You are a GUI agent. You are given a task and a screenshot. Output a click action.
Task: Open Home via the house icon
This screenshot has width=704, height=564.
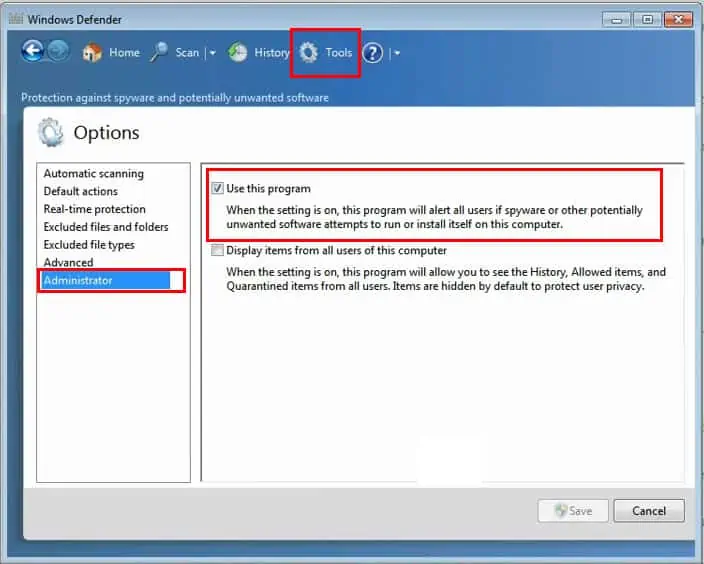(x=92, y=53)
